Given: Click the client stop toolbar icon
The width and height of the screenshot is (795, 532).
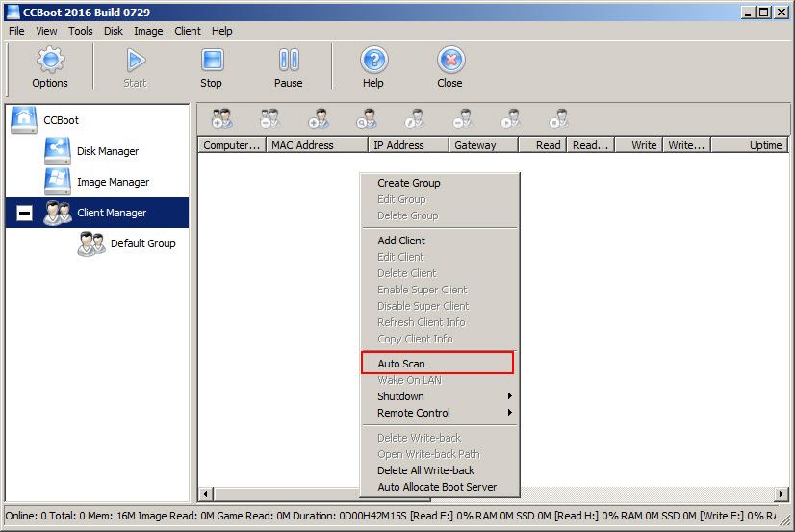Looking at the screenshot, I should (559, 118).
